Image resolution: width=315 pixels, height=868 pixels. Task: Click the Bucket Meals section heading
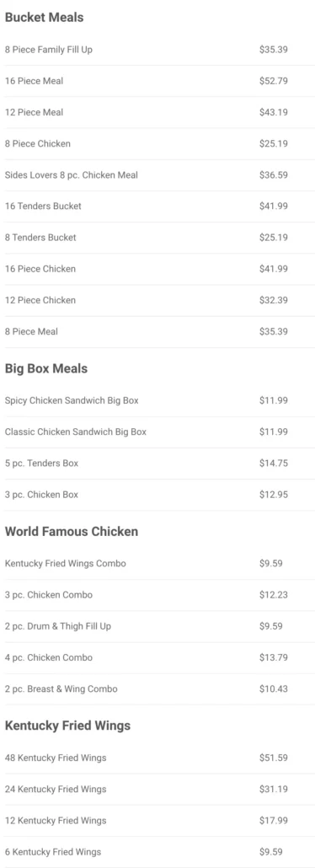(x=45, y=18)
